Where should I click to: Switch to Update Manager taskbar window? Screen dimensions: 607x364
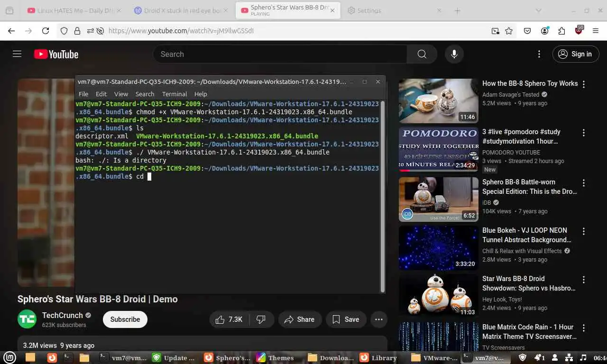point(174,358)
